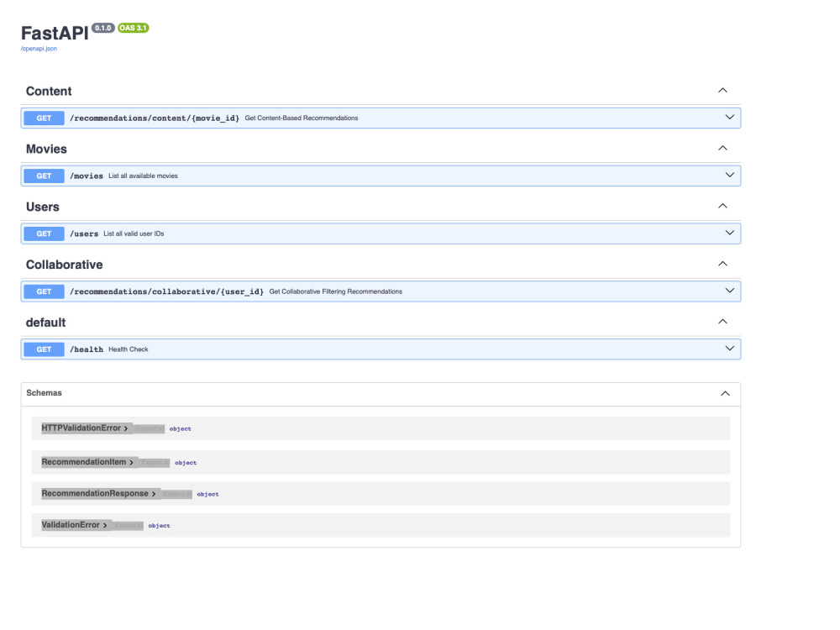This screenshot has height=630, width=840.
Task: Click the Content tag heading
Action: [49, 91]
